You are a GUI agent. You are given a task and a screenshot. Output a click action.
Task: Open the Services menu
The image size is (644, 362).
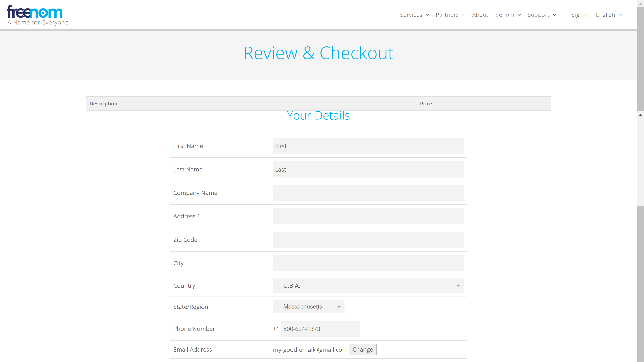[415, 15]
